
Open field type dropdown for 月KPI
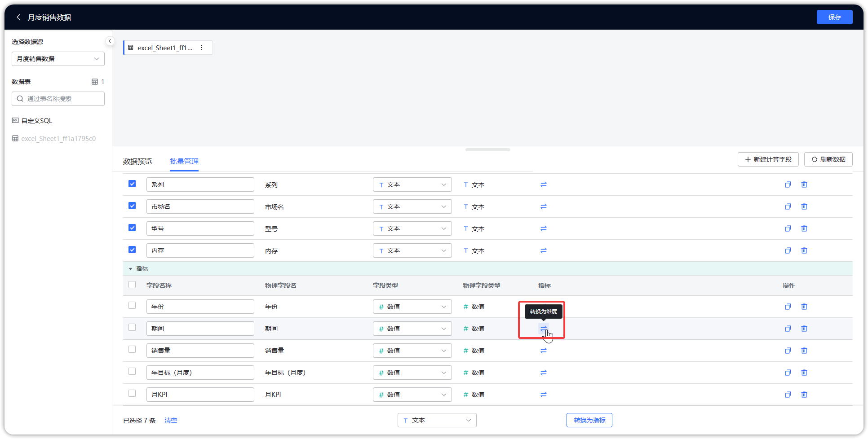tap(412, 395)
